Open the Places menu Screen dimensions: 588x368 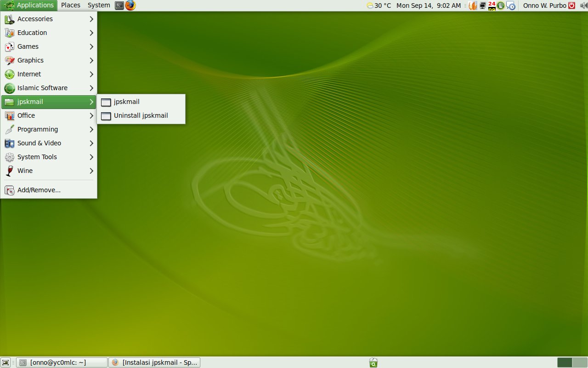[71, 6]
